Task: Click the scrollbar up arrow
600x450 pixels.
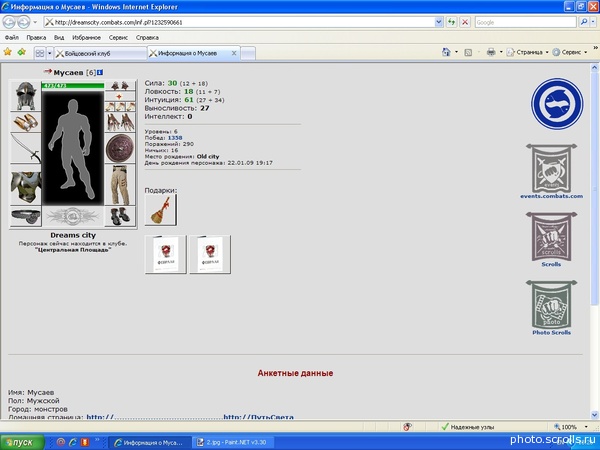Action: tap(594, 68)
